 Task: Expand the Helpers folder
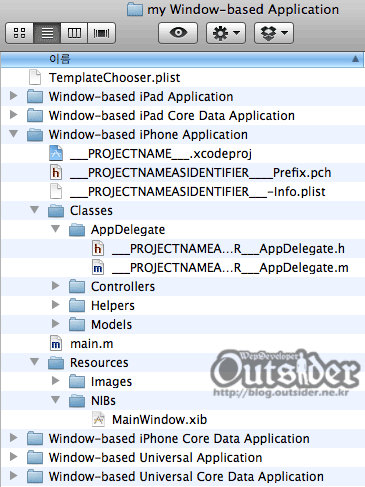click(x=56, y=305)
